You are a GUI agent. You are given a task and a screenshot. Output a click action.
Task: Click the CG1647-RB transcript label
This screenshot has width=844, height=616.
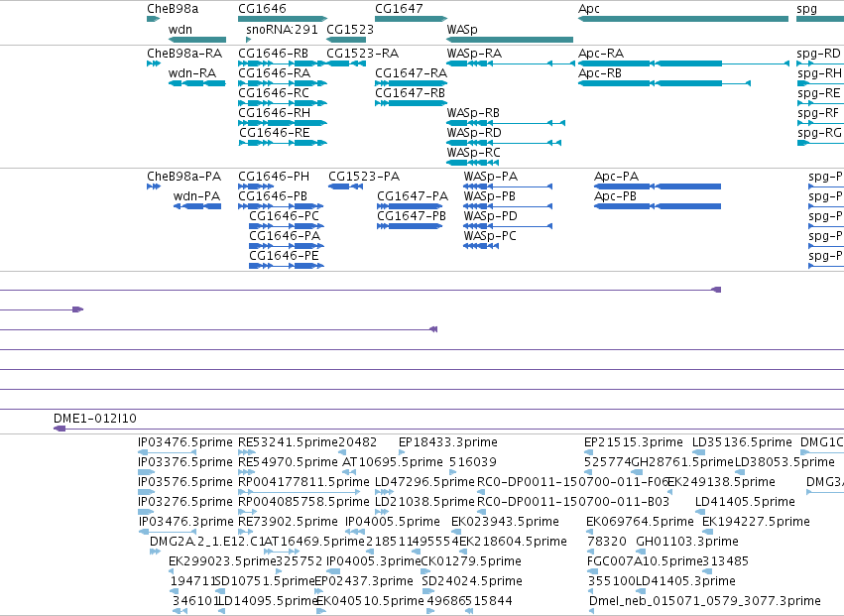[411, 93]
